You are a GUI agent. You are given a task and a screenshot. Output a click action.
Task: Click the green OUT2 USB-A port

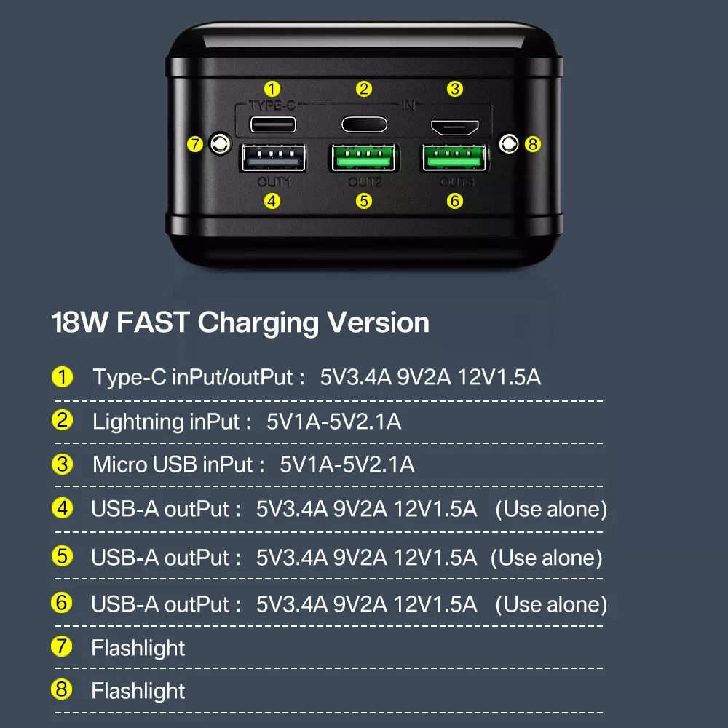[x=363, y=158]
